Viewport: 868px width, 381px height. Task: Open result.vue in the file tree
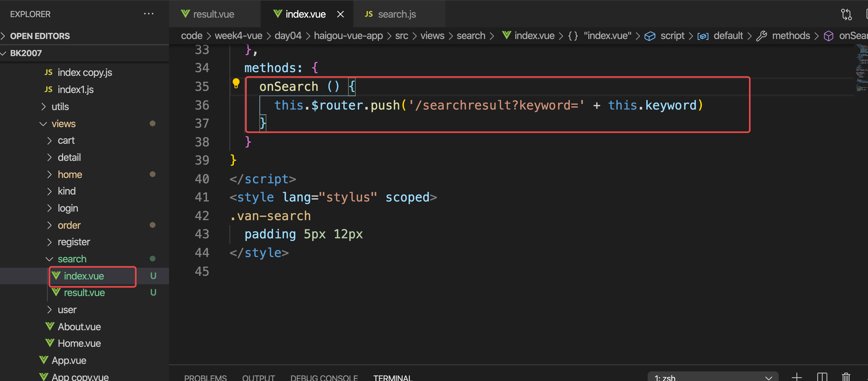[84, 293]
